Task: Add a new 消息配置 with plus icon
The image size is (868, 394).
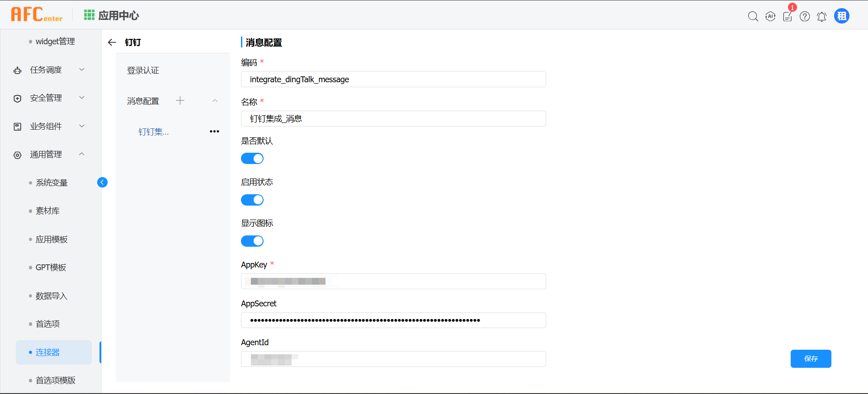Action: point(180,101)
